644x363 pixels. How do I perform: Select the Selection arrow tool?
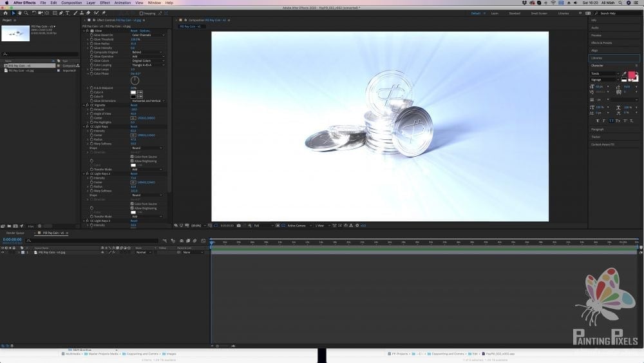[x=13, y=13]
